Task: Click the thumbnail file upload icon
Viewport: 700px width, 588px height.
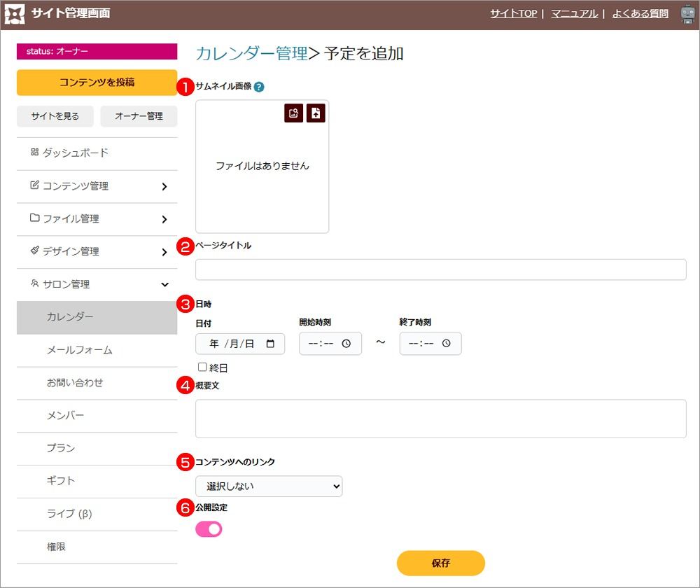Action: (316, 113)
